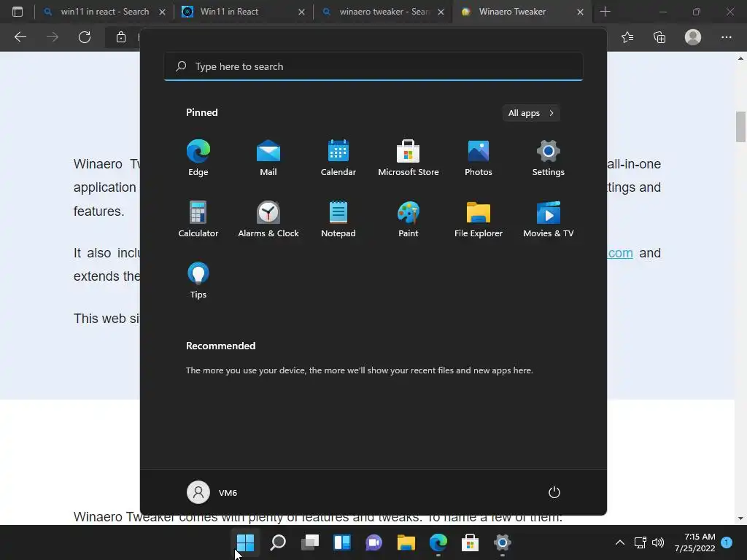Open the Calendar app
Screen dimensions: 747x560
tap(338, 157)
